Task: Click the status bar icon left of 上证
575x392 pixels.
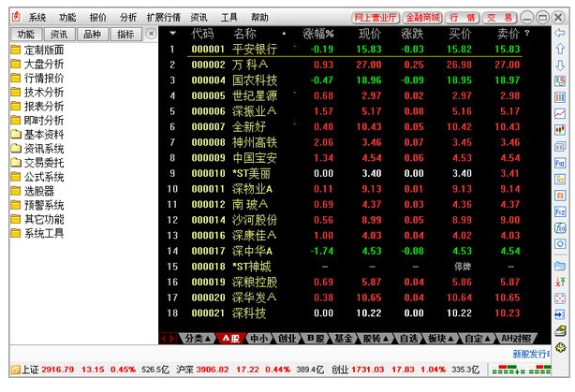Action: pos(15,370)
